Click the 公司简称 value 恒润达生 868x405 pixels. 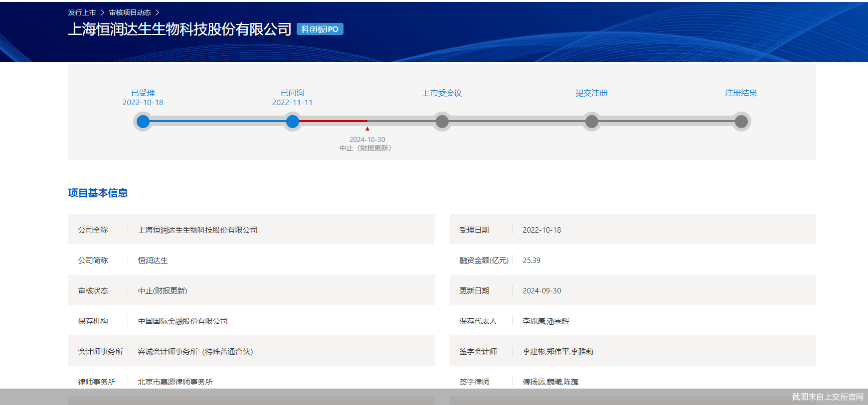point(153,260)
